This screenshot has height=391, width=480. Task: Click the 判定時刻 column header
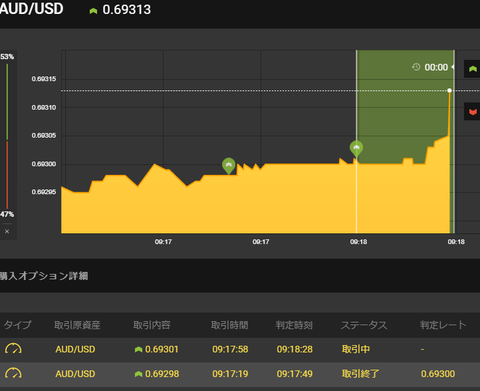click(x=294, y=325)
